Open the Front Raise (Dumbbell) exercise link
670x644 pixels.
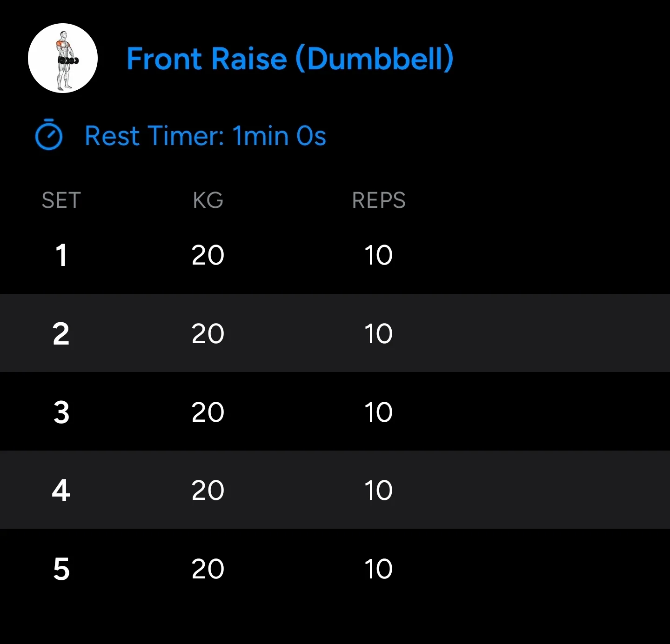click(x=290, y=59)
